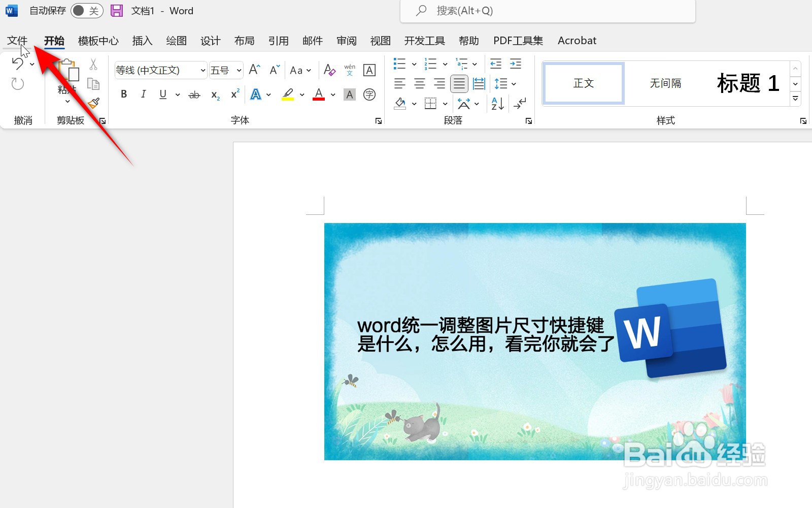
Task: Apply character border icon
Action: (x=369, y=70)
